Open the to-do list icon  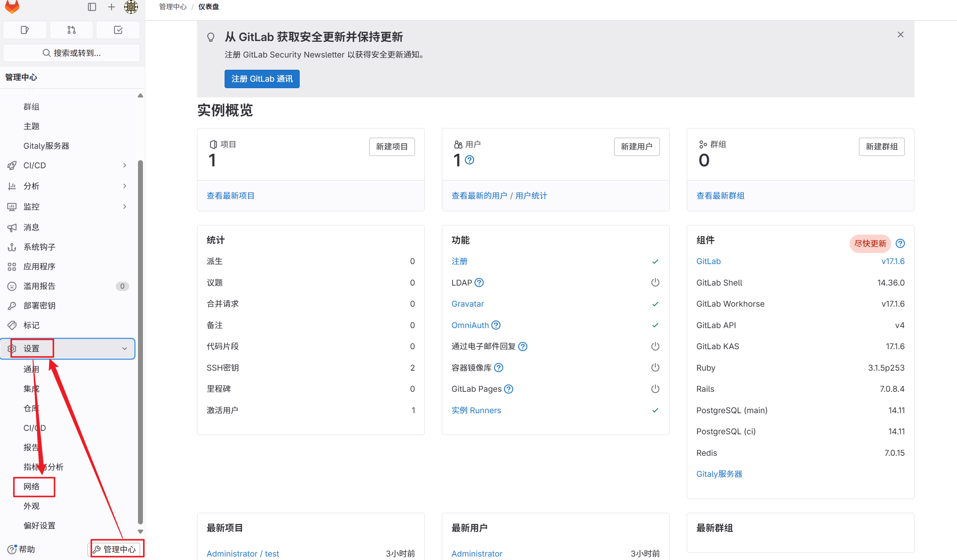tap(118, 30)
